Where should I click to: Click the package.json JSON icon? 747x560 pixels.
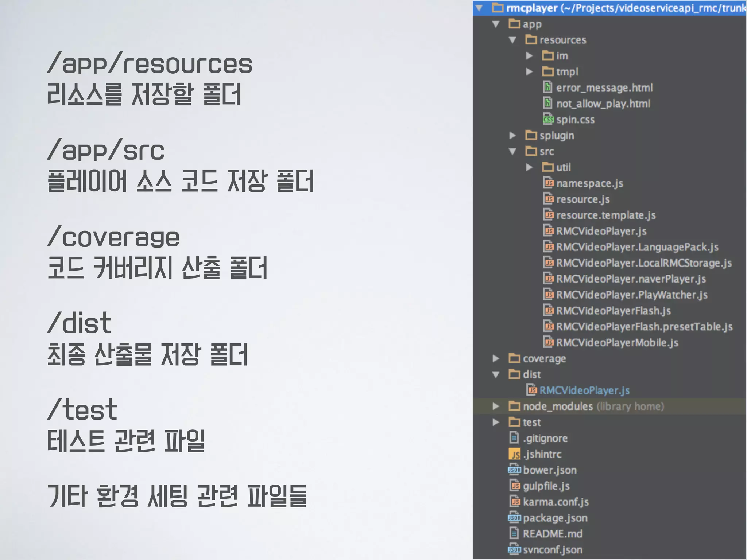pyautogui.click(x=514, y=517)
